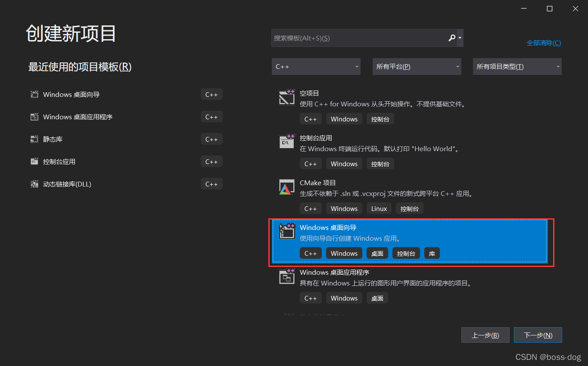Click the 空项目 template icon
Image resolution: width=588 pixels, height=366 pixels.
(287, 97)
